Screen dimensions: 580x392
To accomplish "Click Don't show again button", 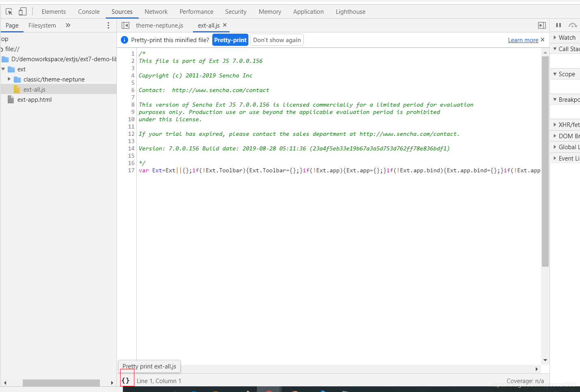I will pyautogui.click(x=277, y=40).
